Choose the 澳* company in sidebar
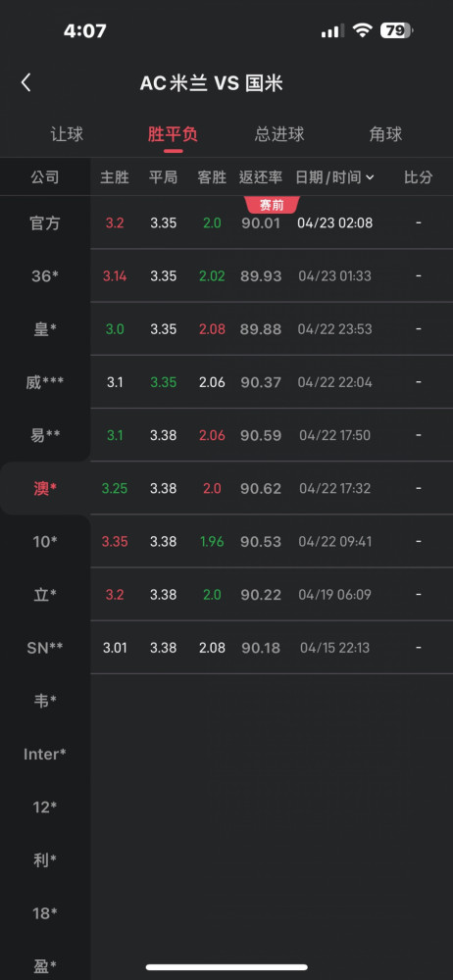 pyautogui.click(x=45, y=488)
